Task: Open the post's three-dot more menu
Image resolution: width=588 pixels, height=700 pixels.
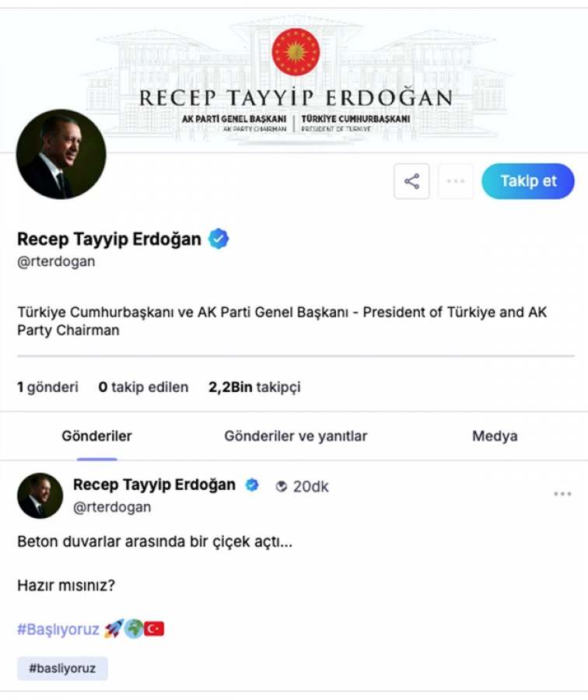Action: pyautogui.click(x=562, y=494)
